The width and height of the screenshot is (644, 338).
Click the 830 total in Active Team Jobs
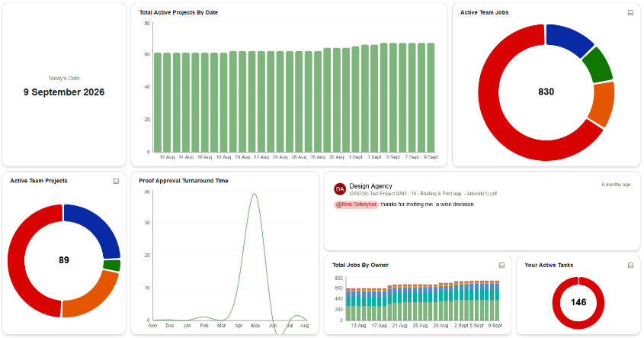(x=546, y=92)
